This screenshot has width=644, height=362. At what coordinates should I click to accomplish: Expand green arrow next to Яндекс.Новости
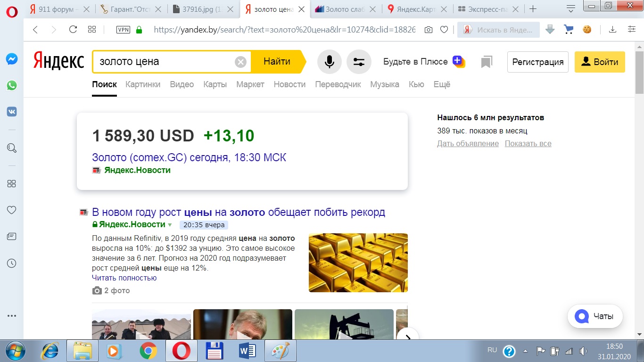pyautogui.click(x=170, y=225)
